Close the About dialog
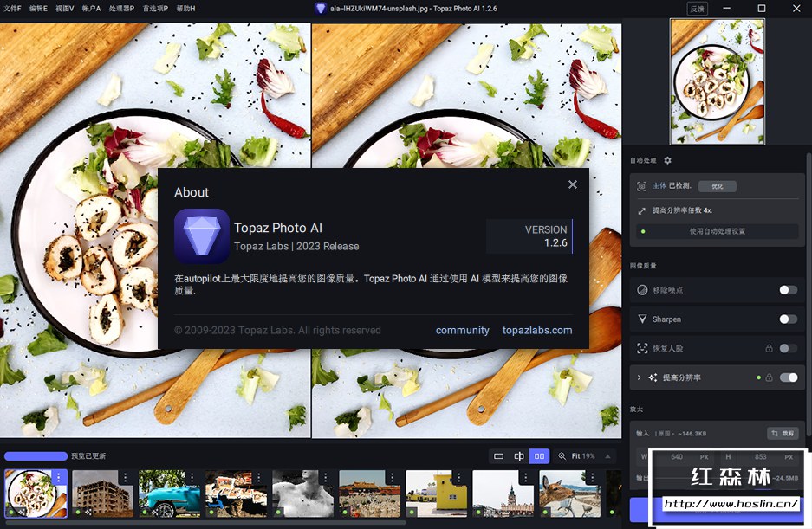This screenshot has width=812, height=529. pyautogui.click(x=572, y=184)
